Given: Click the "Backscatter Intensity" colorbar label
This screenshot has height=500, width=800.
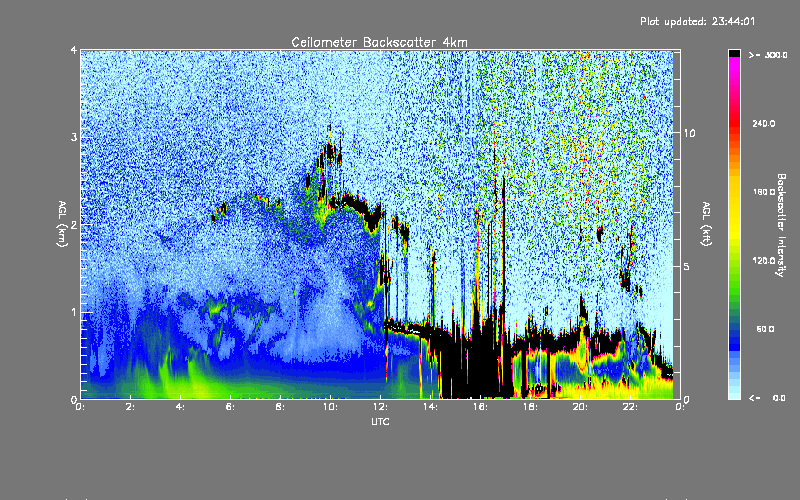Looking at the screenshot, I should (x=781, y=225).
